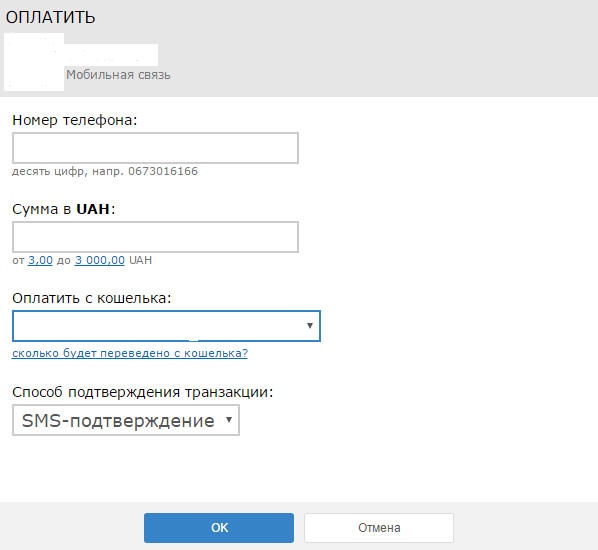Image resolution: width=598 pixels, height=550 pixels.
Task: Click the wallet dropdown arrow
Action: coord(310,326)
